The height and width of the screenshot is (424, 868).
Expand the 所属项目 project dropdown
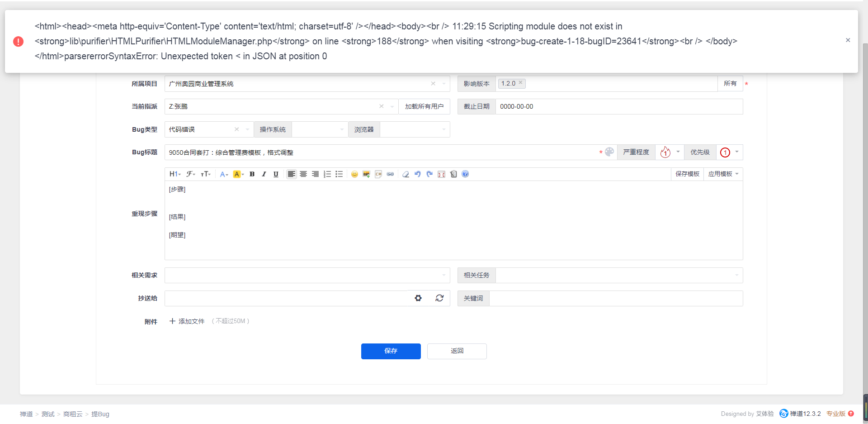444,84
